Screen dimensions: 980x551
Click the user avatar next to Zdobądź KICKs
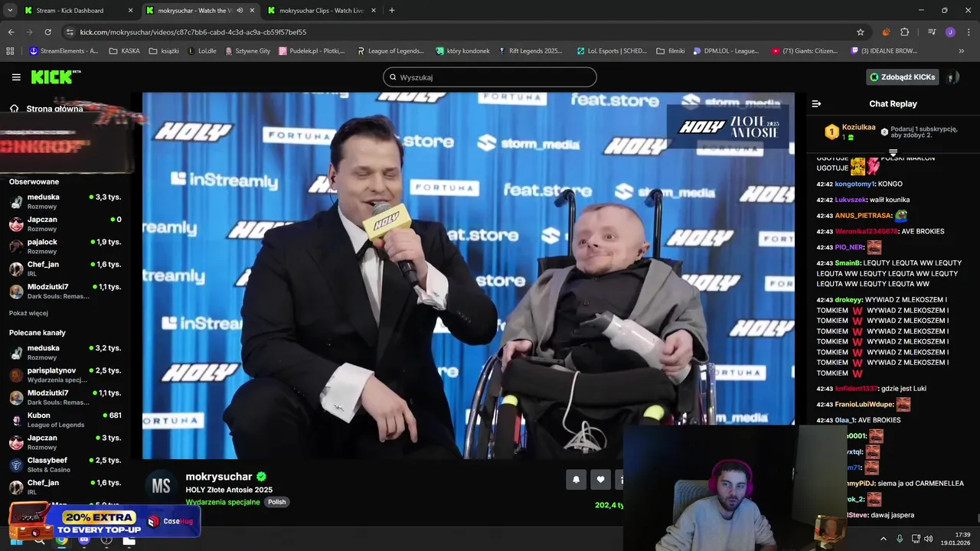click(952, 77)
